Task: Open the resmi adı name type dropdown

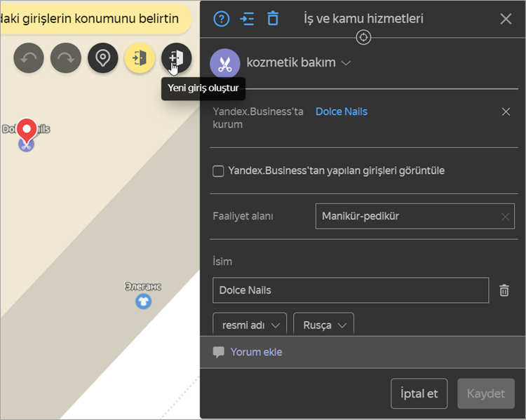Action: [x=250, y=325]
